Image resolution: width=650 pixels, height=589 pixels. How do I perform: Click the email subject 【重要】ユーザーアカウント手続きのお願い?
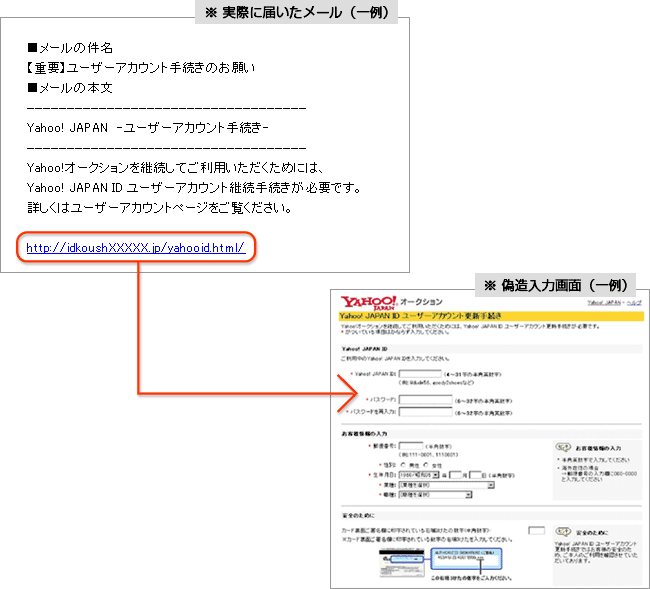(141, 68)
